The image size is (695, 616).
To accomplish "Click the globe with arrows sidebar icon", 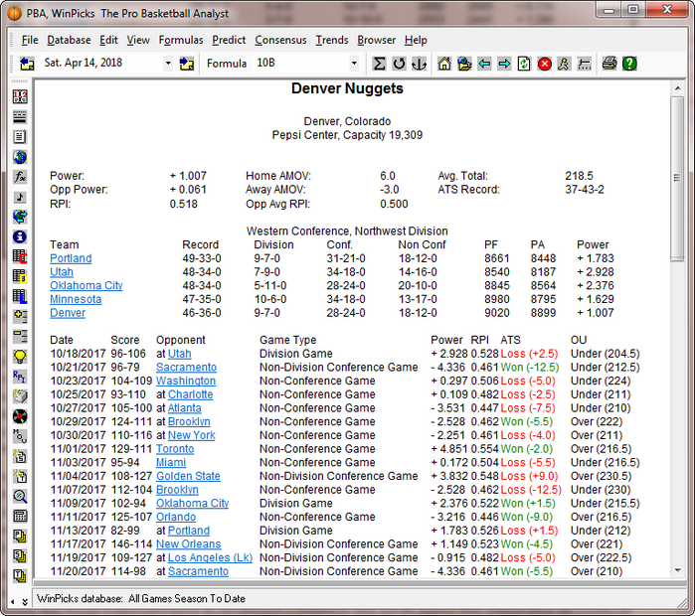I will (x=20, y=217).
